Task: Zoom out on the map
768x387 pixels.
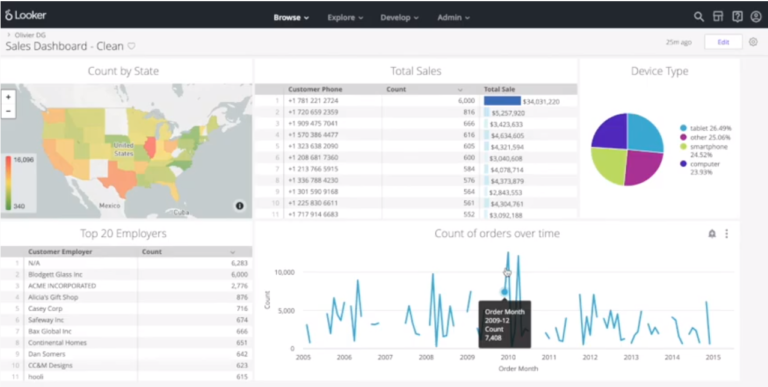Action: (8, 111)
